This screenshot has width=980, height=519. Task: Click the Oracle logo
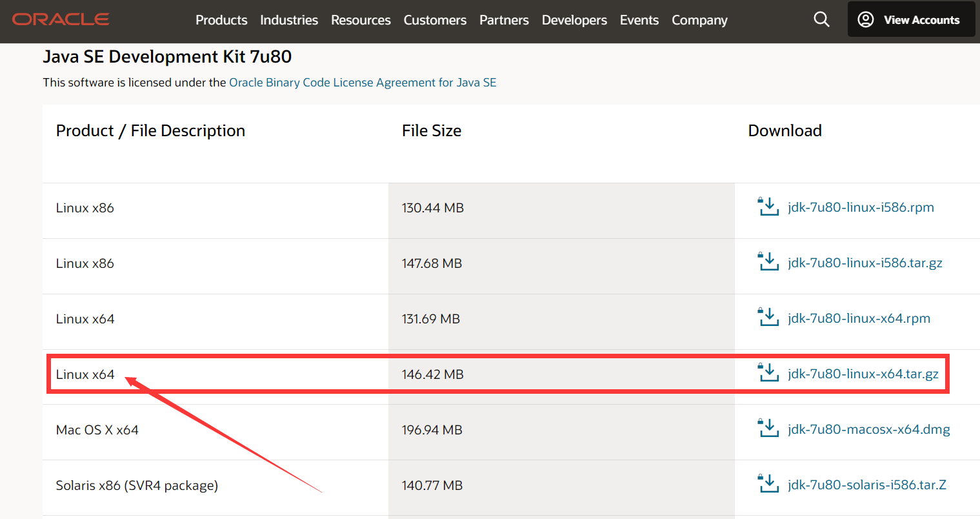(61, 19)
